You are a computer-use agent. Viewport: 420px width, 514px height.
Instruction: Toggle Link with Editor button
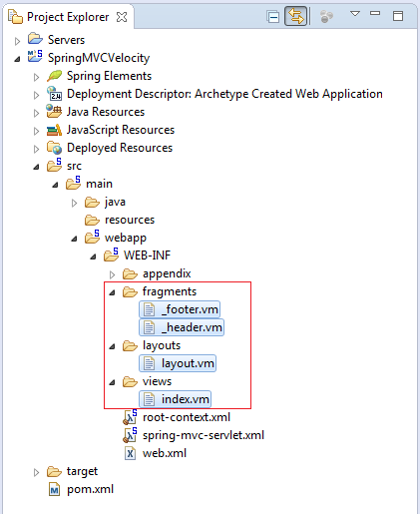pyautogui.click(x=295, y=16)
